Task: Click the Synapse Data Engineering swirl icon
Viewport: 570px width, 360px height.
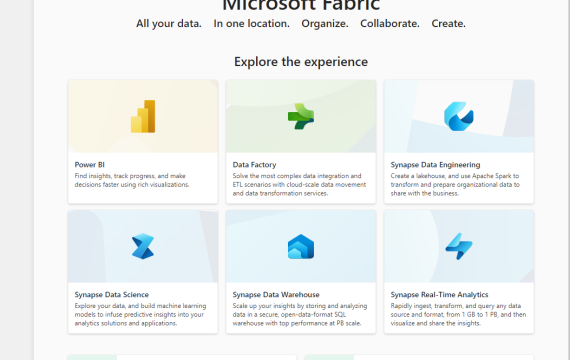Action: 459,116
